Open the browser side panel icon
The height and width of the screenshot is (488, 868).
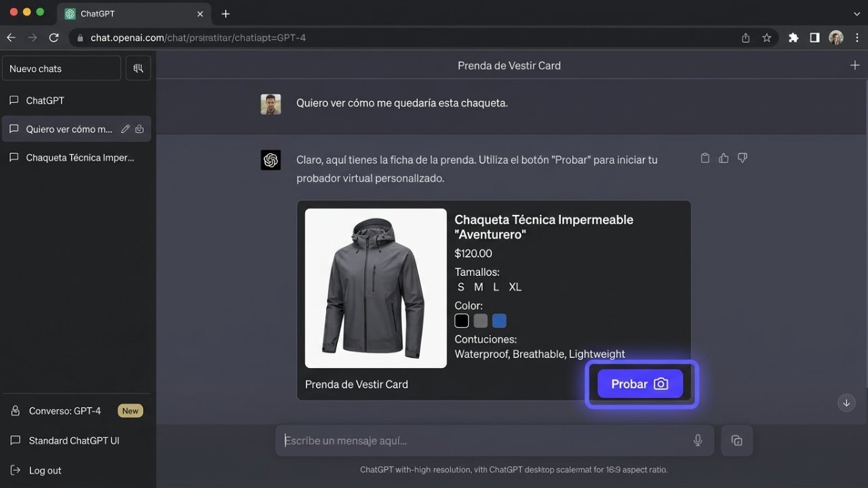point(814,38)
